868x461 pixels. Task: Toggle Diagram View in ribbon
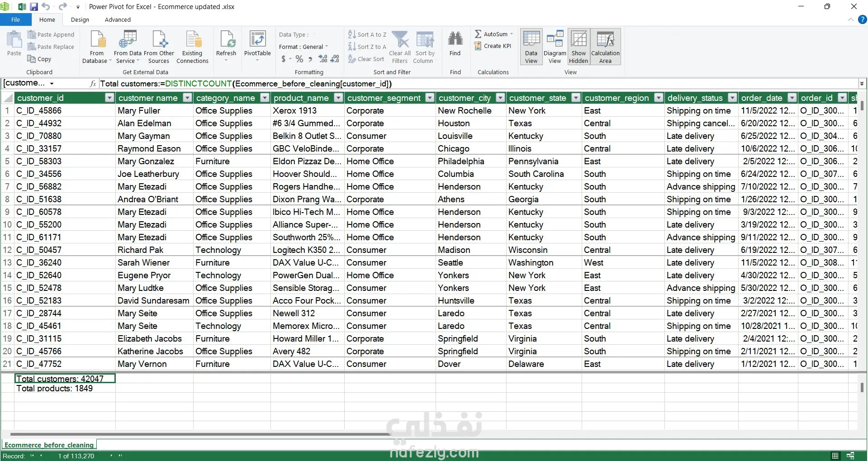tap(555, 47)
